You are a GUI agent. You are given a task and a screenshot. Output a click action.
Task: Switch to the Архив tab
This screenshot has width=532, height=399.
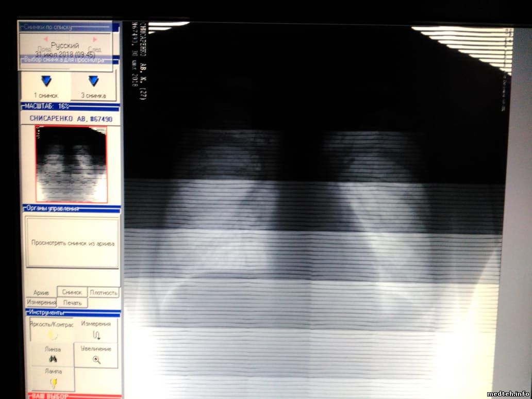point(41,292)
